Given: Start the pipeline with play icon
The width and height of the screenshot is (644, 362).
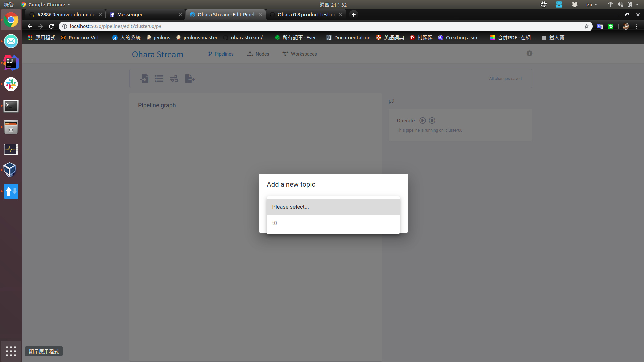Looking at the screenshot, I should [423, 121].
